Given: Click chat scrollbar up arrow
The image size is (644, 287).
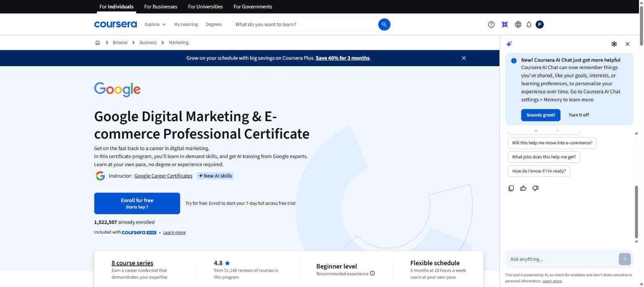Looking at the screenshot, I should 636,134.
